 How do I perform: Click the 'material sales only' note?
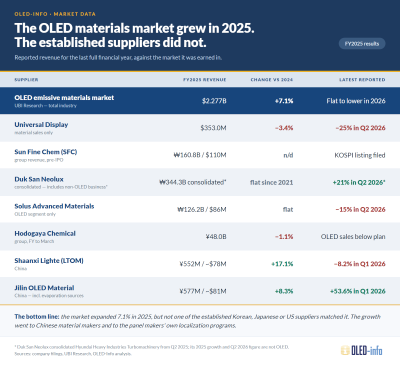click(34, 133)
